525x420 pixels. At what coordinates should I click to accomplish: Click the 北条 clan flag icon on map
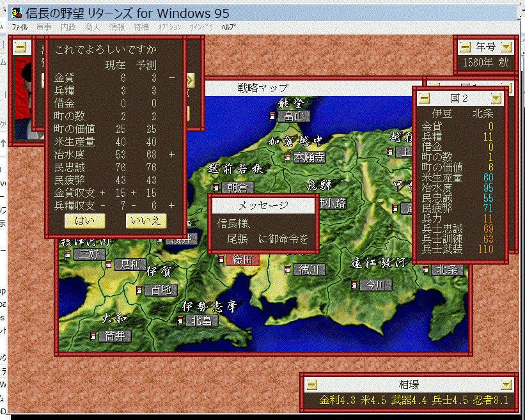click(x=426, y=269)
